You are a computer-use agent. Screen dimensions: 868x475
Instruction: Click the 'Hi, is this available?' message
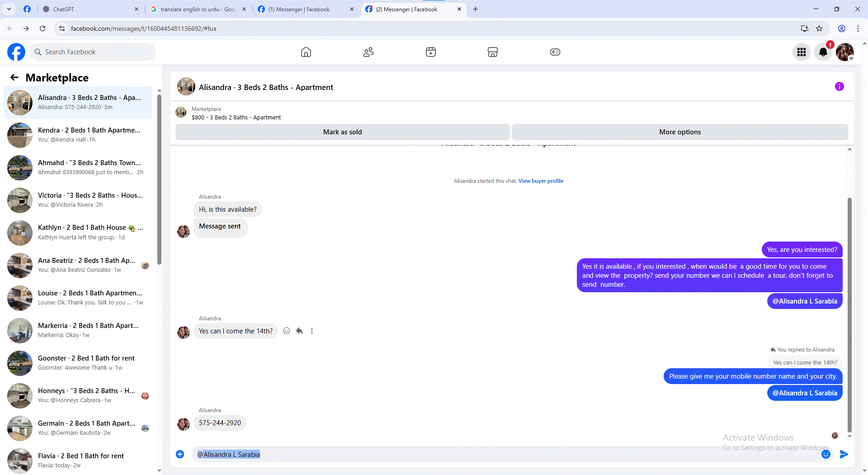[227, 209]
